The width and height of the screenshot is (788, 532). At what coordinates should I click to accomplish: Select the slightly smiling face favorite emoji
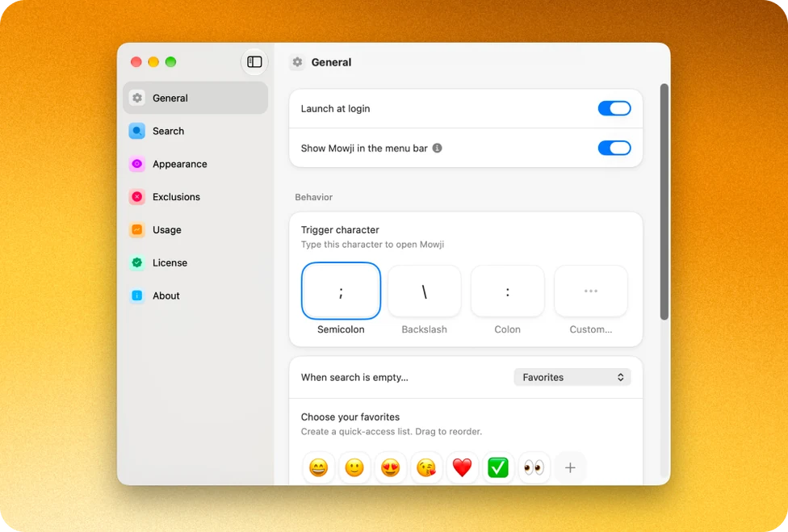point(354,467)
